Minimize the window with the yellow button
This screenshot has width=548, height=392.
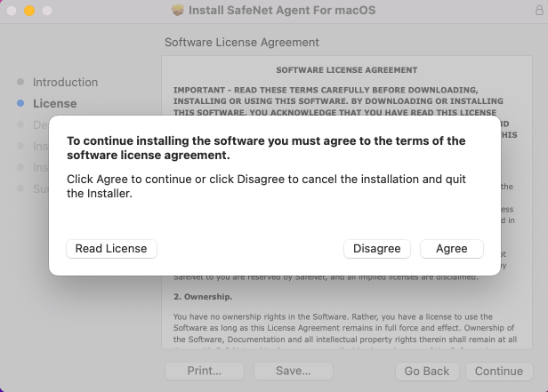tap(28, 11)
